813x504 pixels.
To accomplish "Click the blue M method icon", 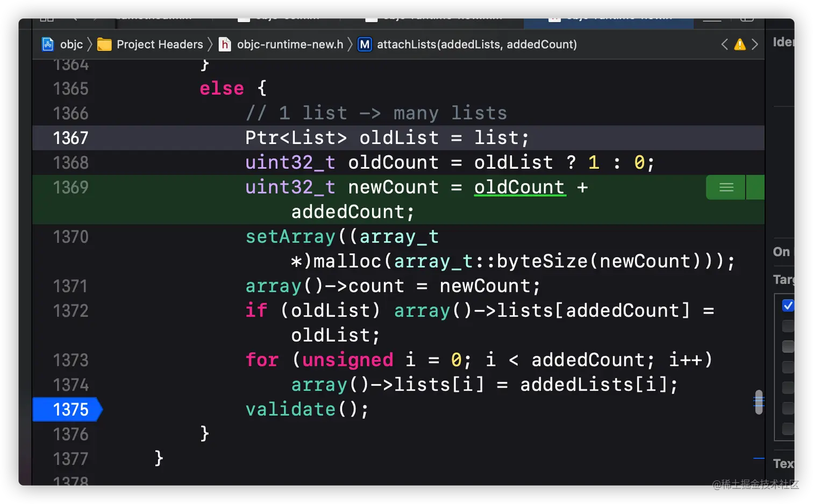I will click(365, 44).
